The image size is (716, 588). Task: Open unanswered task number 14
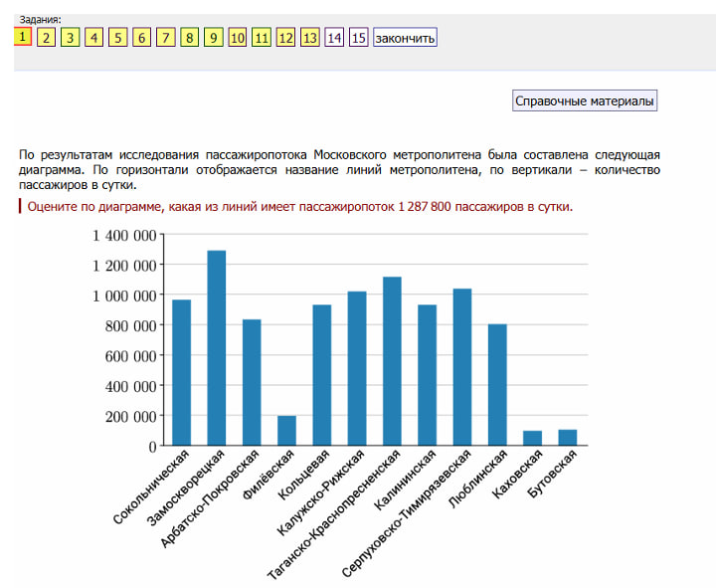[334, 38]
